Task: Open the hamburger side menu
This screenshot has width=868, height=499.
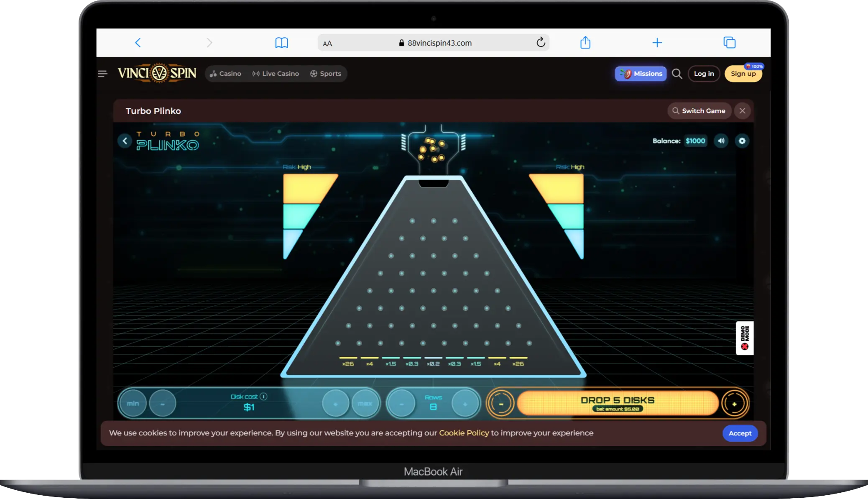Action: [102, 74]
